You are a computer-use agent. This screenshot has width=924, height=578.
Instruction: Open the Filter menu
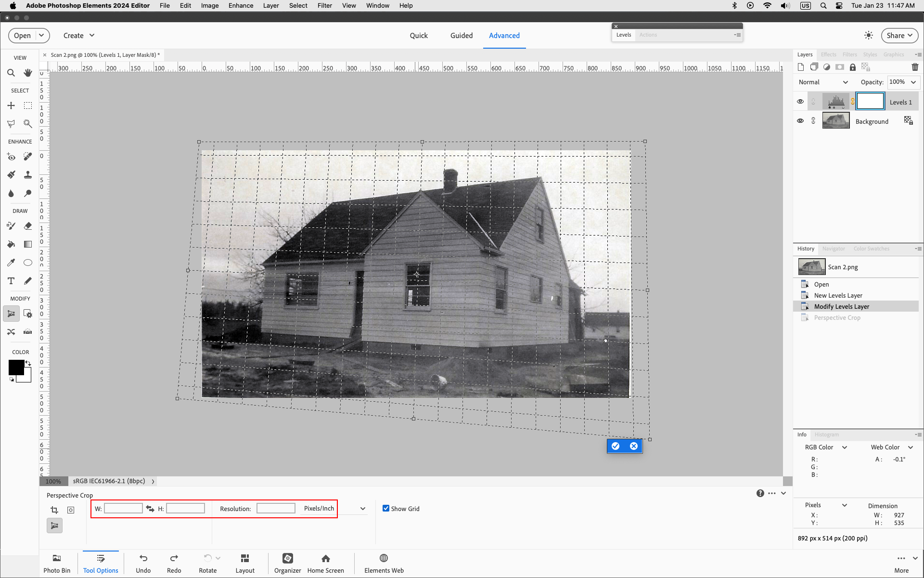tap(325, 5)
